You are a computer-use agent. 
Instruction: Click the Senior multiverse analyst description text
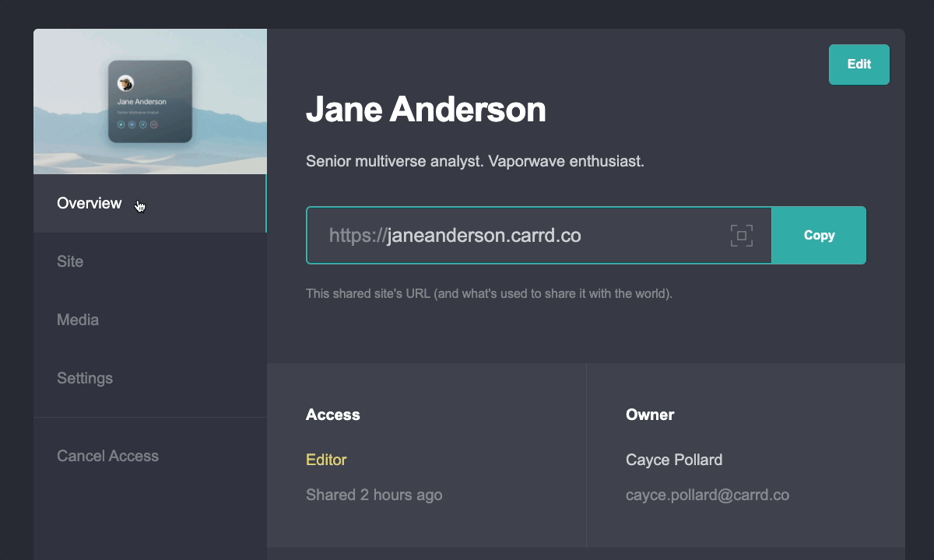pos(475,163)
